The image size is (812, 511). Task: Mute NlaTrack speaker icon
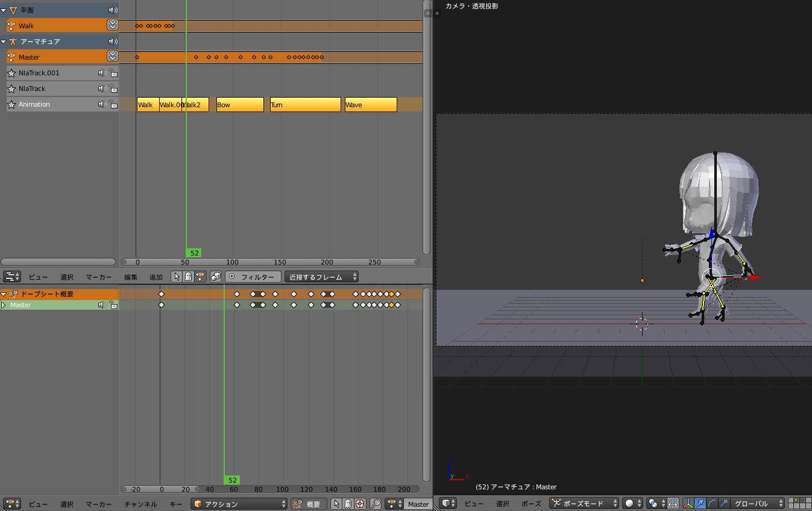tap(102, 89)
